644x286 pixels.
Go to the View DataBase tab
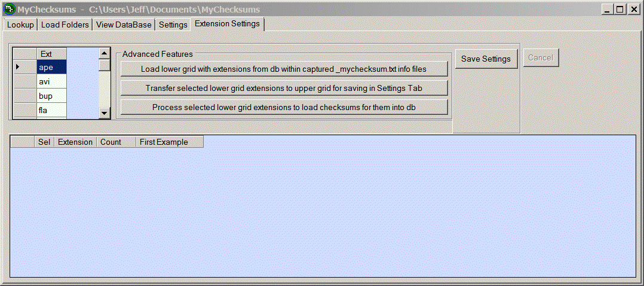pos(124,25)
